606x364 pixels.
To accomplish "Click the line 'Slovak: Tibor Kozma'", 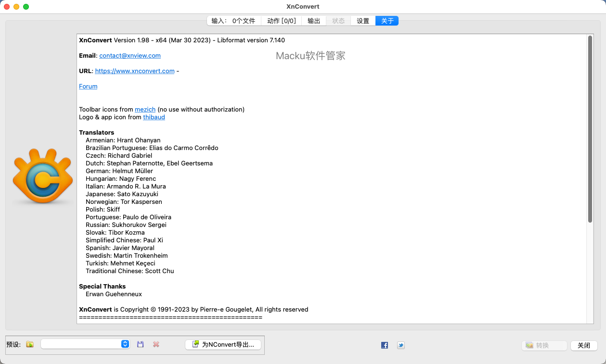I will (115, 232).
